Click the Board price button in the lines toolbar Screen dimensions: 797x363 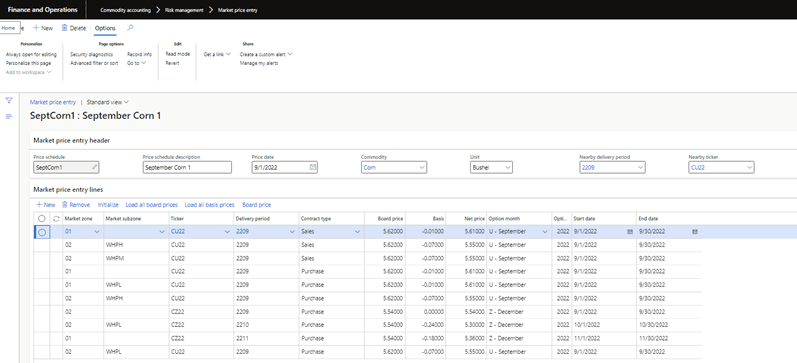pos(257,205)
